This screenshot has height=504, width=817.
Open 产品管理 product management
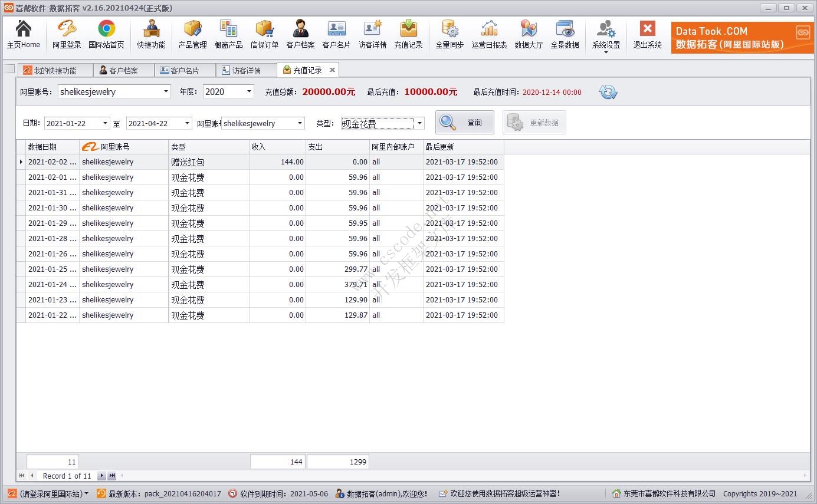coord(192,35)
